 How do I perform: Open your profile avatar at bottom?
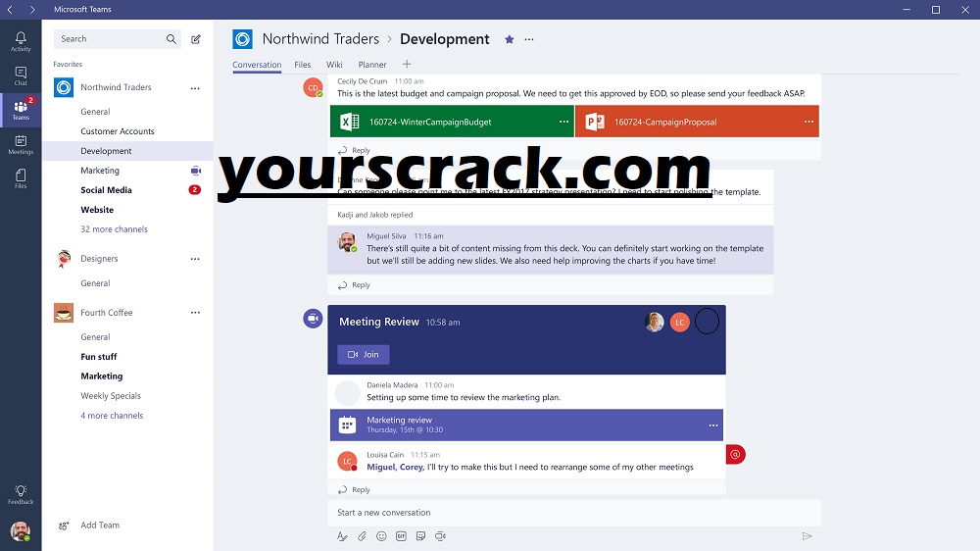pyautogui.click(x=21, y=531)
